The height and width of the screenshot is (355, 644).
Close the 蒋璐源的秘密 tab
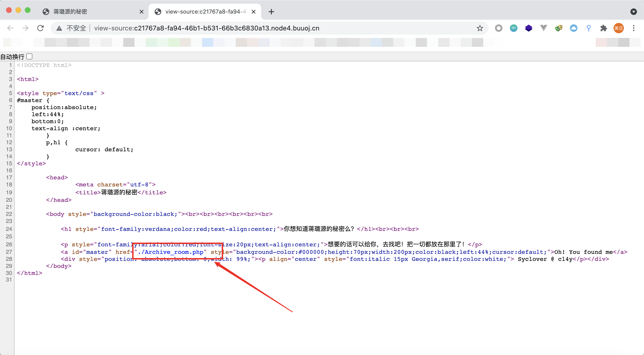[142, 11]
